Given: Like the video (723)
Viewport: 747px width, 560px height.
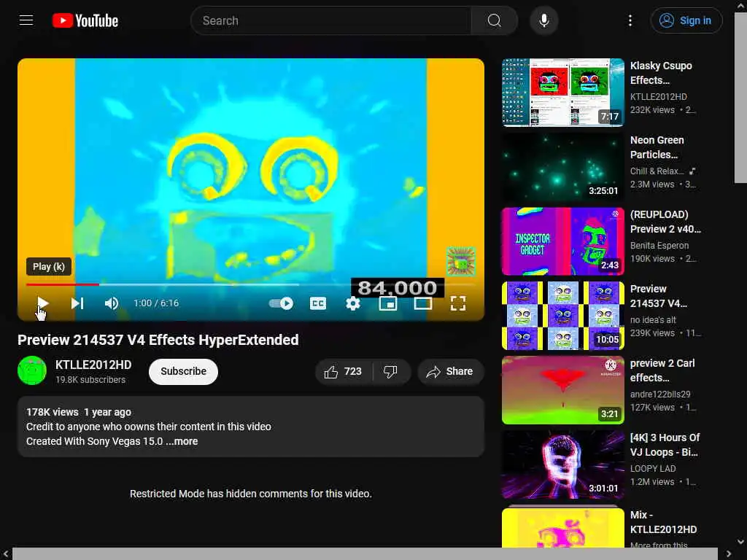Looking at the screenshot, I should coord(343,371).
